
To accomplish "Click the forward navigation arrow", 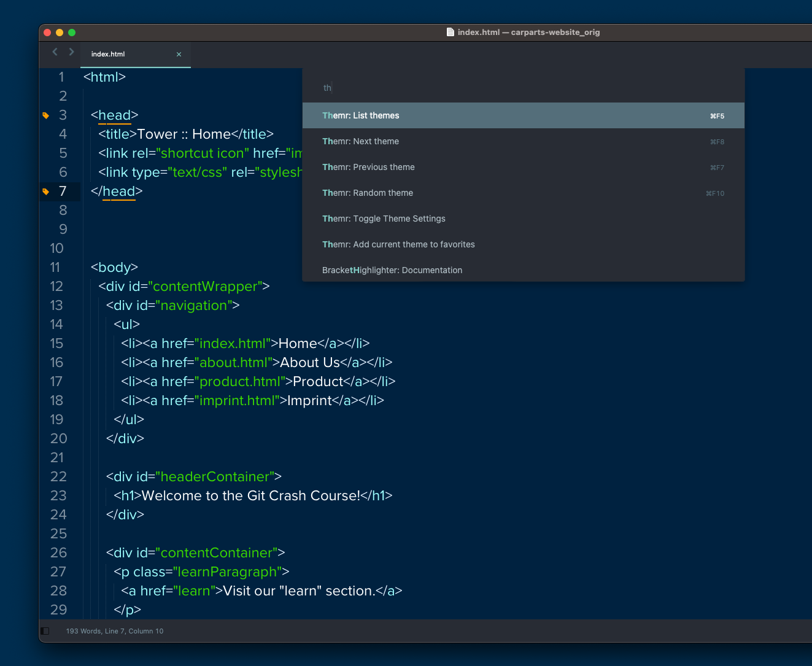I will [x=71, y=52].
